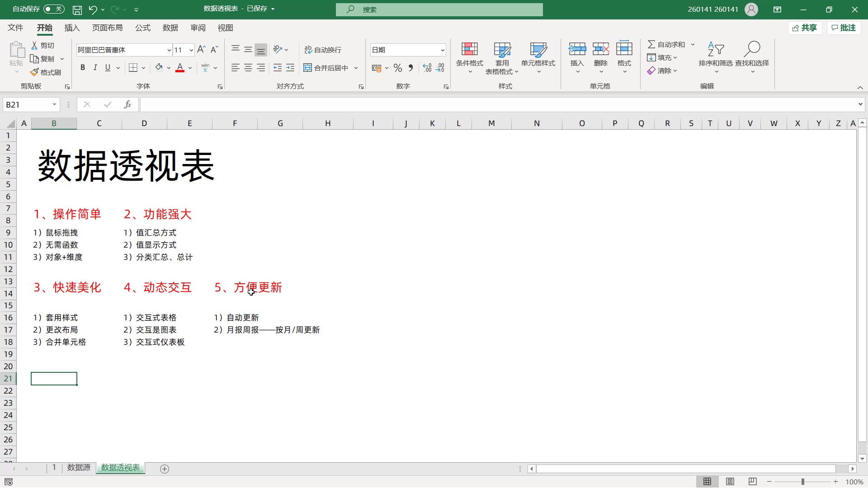Open Conditional Formatting (条件格式)

(470, 58)
